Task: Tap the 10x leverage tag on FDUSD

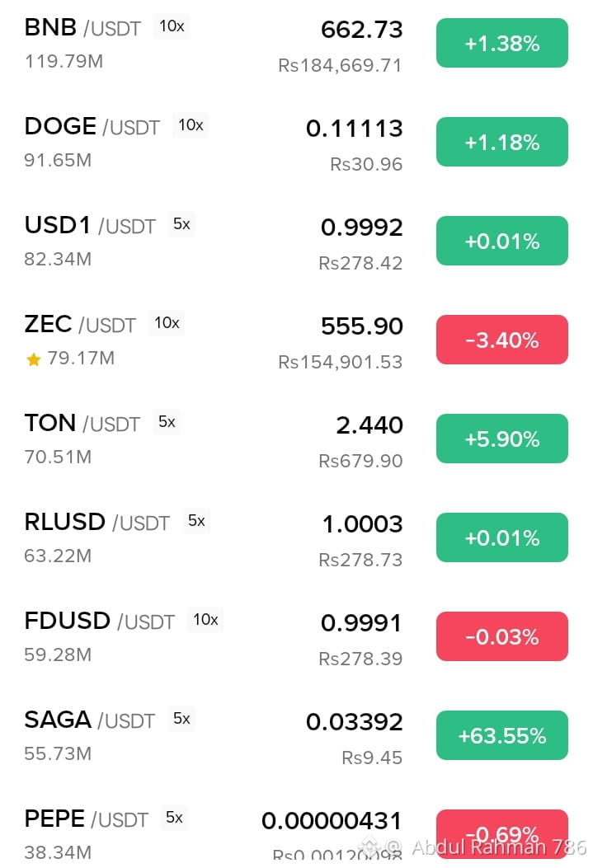Action: click(x=205, y=619)
